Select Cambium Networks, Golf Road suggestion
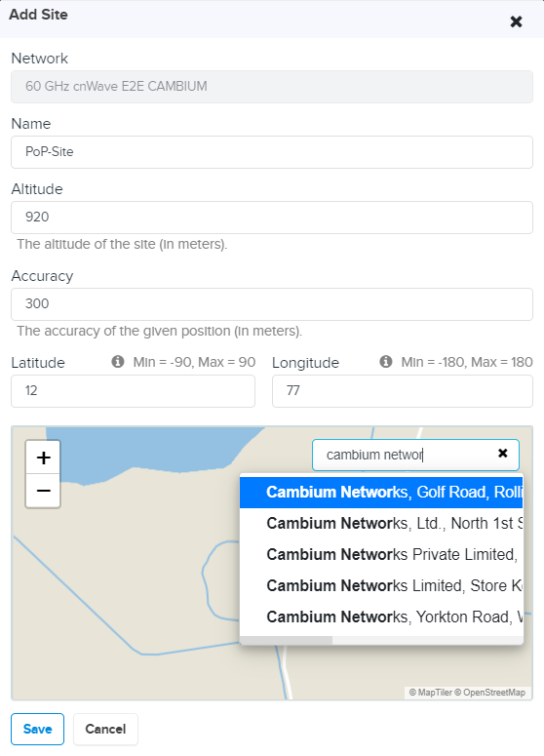 point(381,493)
